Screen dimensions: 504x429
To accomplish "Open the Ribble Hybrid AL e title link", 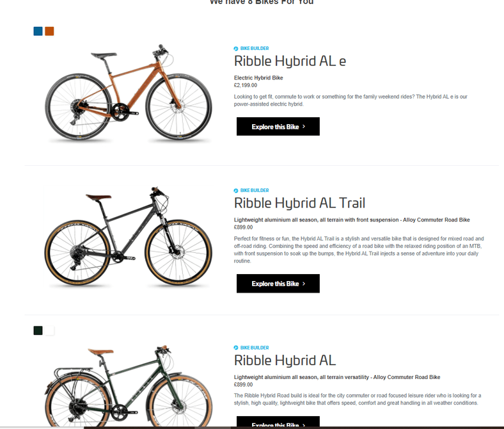I will coord(290,61).
